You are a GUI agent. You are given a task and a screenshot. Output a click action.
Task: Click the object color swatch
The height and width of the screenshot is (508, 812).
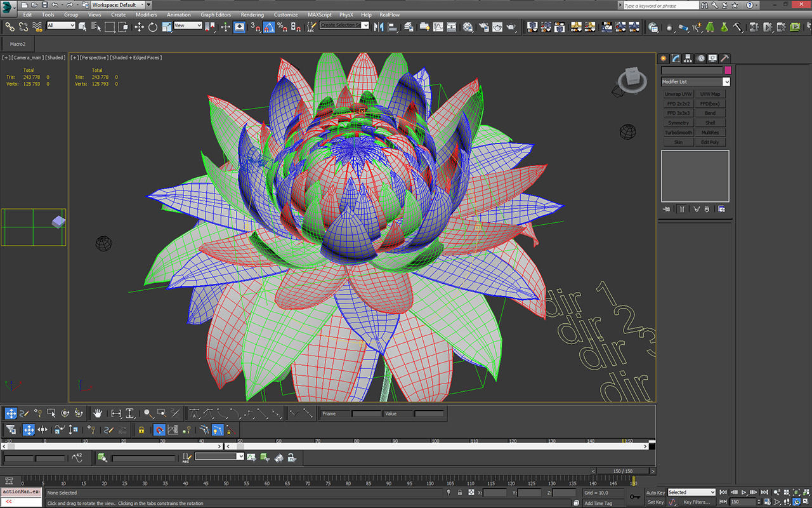coord(728,70)
